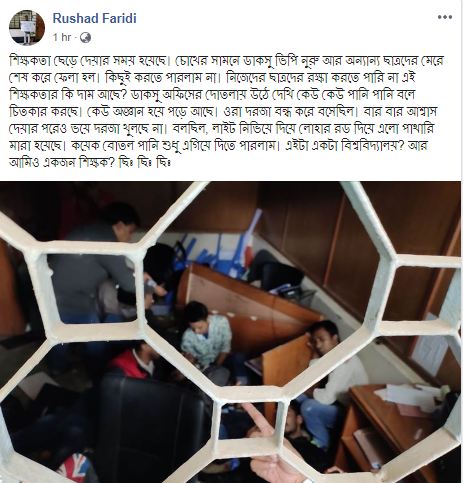
Task: Click the black leather chair in photo
Action: (x=152, y=427)
